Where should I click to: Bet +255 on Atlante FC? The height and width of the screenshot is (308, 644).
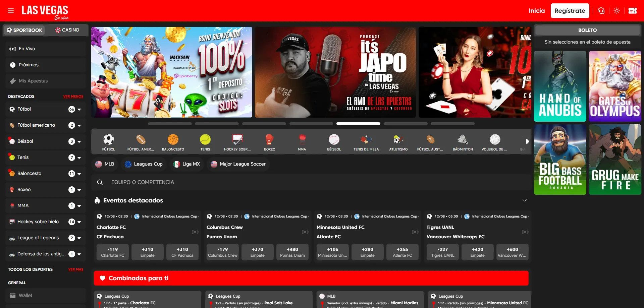(x=402, y=252)
